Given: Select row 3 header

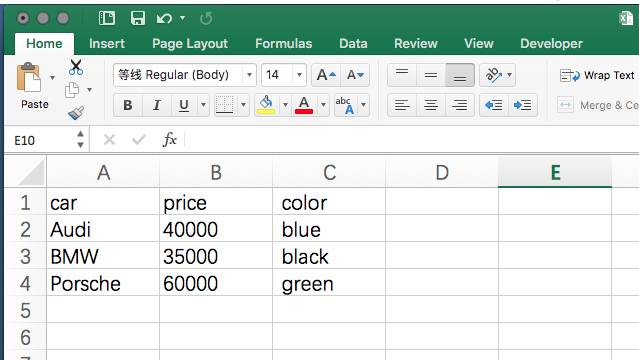Looking at the screenshot, I should (25, 256).
